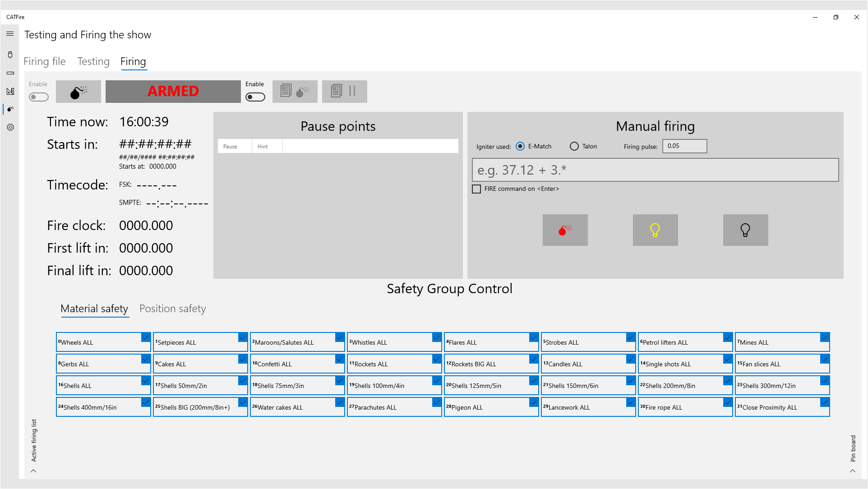The height and width of the screenshot is (489, 868).
Task: Check FIRE command on Enter checkbox
Action: click(476, 189)
